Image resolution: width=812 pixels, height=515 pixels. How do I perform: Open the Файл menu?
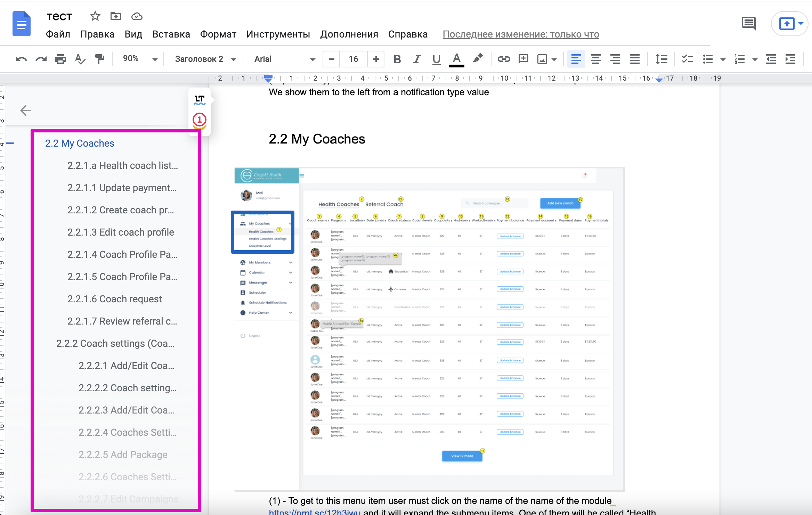pyautogui.click(x=58, y=34)
